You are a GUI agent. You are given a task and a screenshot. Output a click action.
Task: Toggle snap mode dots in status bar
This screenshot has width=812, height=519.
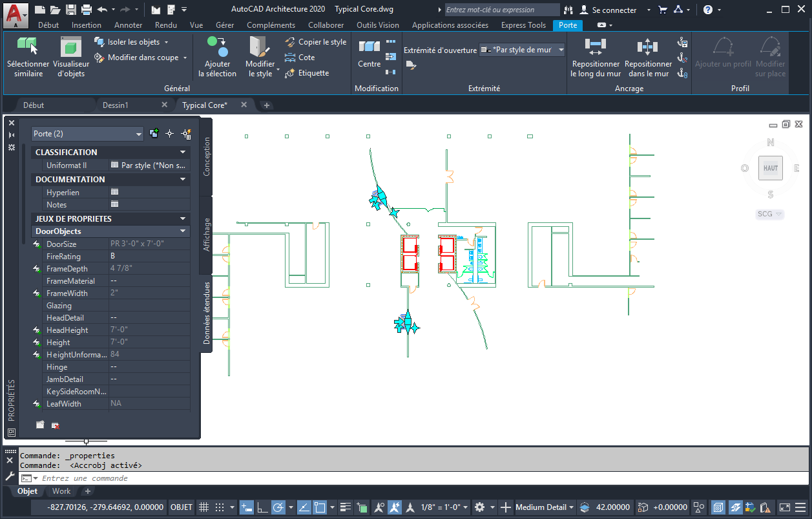pos(220,507)
